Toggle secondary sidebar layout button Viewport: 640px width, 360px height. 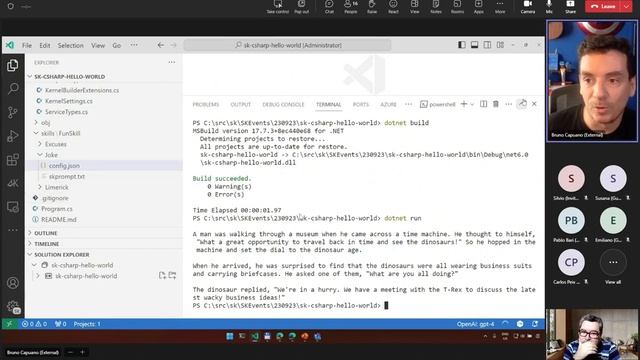[x=487, y=45]
